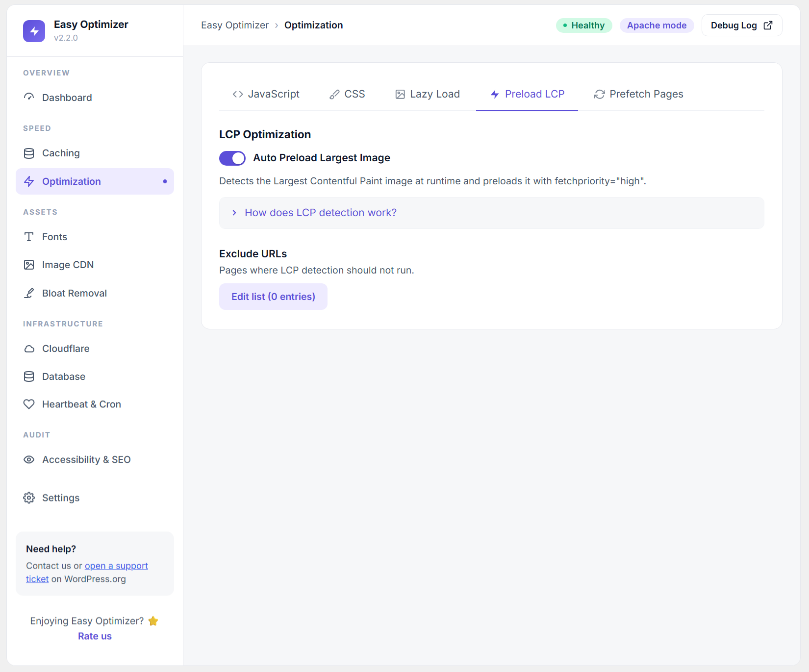809x672 pixels.
Task: Follow the open a support ticket link
Action: pos(116,566)
